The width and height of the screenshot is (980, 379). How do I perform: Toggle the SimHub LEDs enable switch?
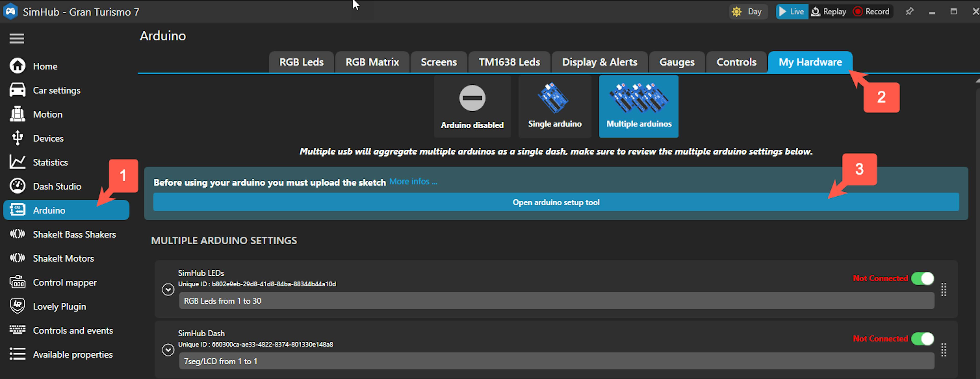[923, 278]
